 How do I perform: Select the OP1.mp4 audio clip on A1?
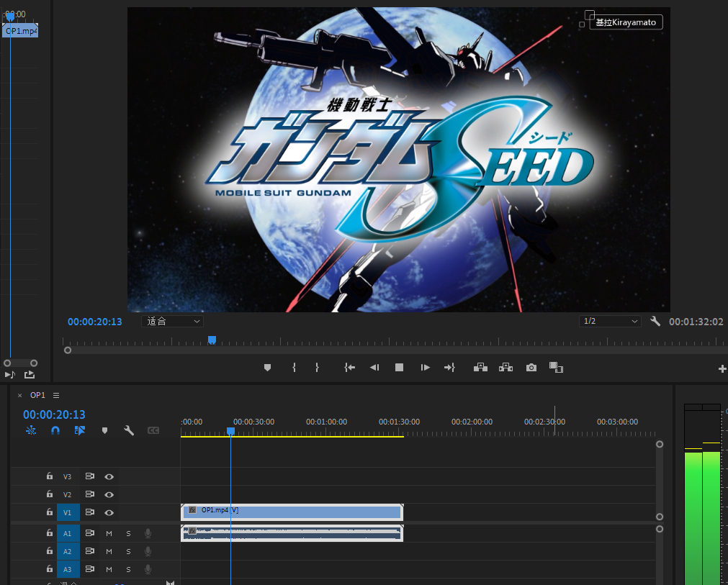[292, 533]
